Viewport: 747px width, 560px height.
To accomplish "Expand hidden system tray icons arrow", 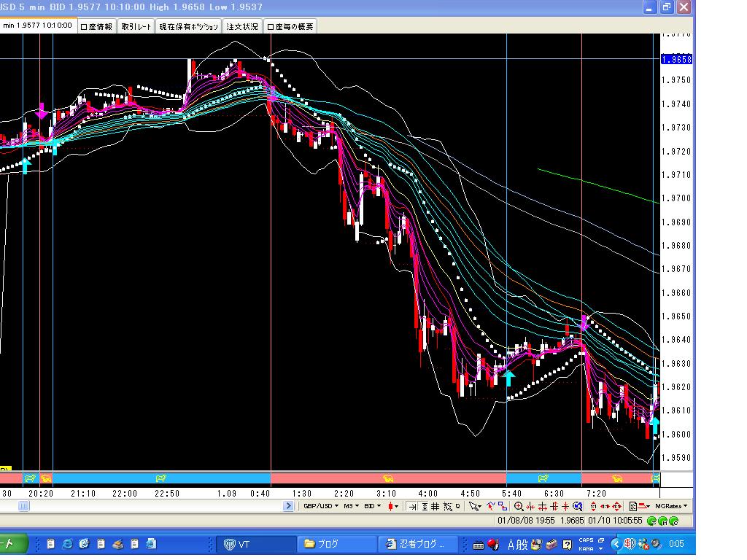I will [616, 544].
